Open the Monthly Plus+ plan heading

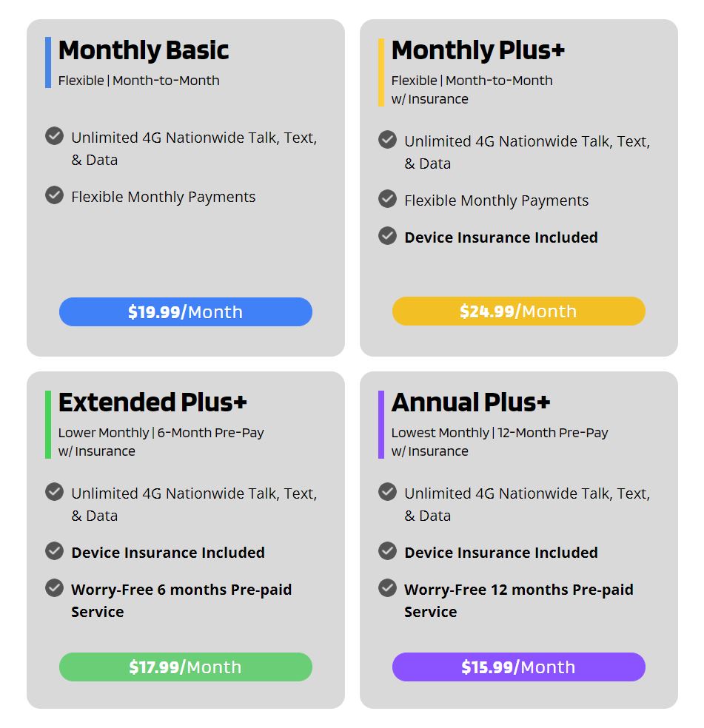click(477, 50)
